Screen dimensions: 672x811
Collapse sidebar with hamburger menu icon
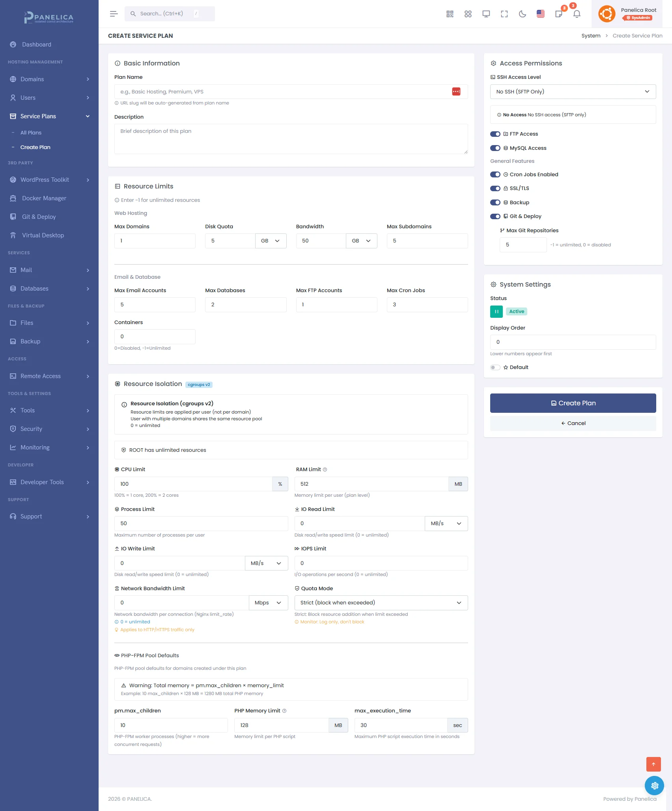point(114,14)
